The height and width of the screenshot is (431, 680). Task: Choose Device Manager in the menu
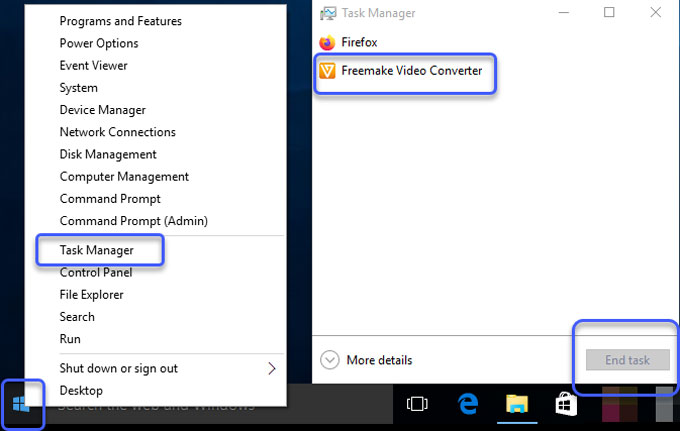point(102,110)
